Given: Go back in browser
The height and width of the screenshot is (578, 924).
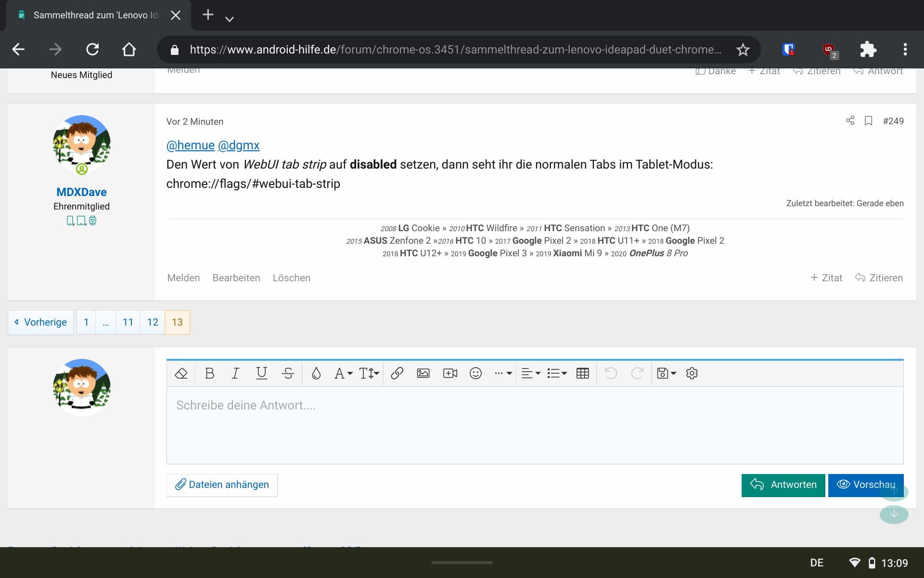Looking at the screenshot, I should [18, 49].
